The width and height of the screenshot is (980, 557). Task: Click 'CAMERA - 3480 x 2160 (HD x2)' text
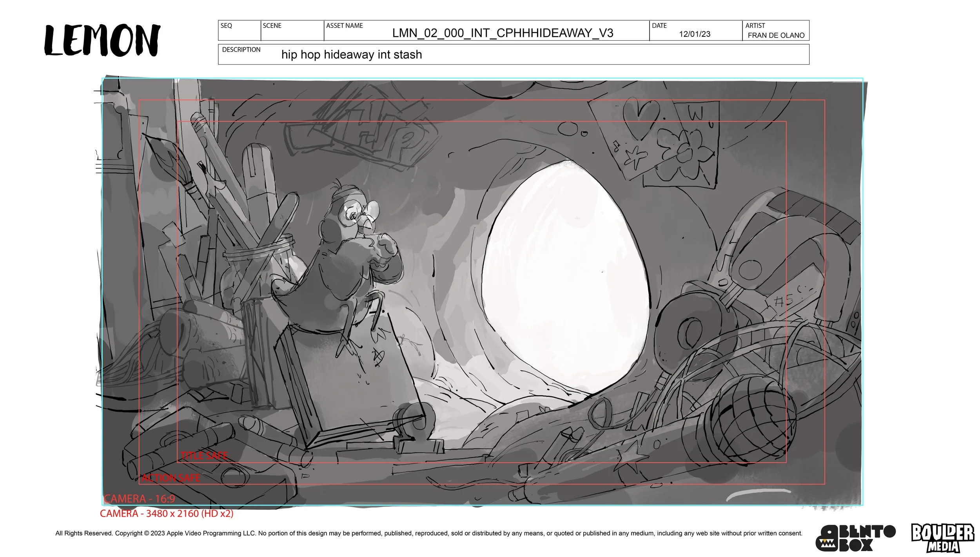pyautogui.click(x=167, y=514)
